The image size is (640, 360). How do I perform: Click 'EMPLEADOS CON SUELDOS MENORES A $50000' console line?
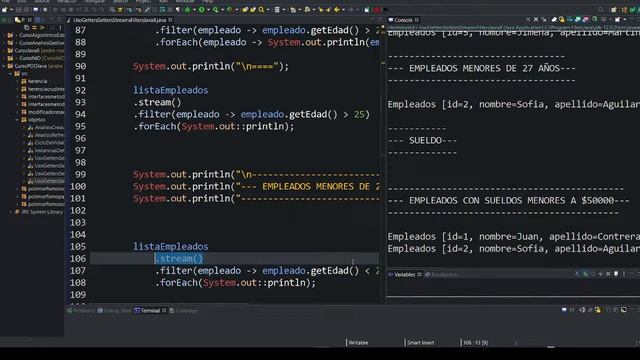tap(508, 200)
